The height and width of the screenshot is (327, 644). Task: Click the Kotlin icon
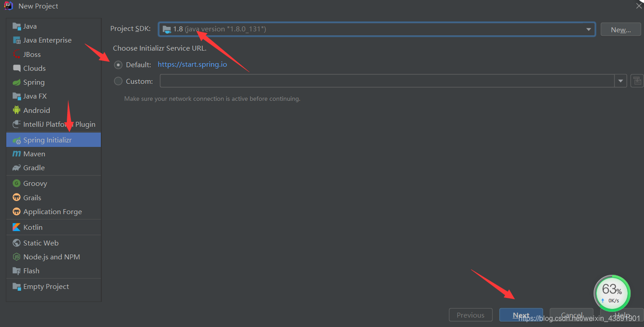click(x=17, y=228)
